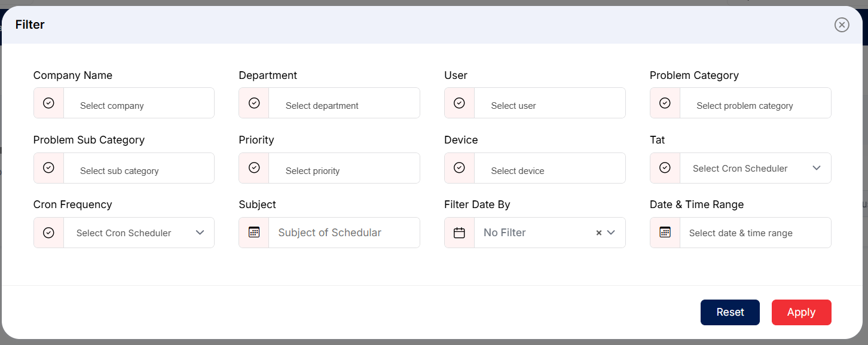Image resolution: width=868 pixels, height=345 pixels.
Task: Click the Problem Sub Category label
Action: coord(89,140)
